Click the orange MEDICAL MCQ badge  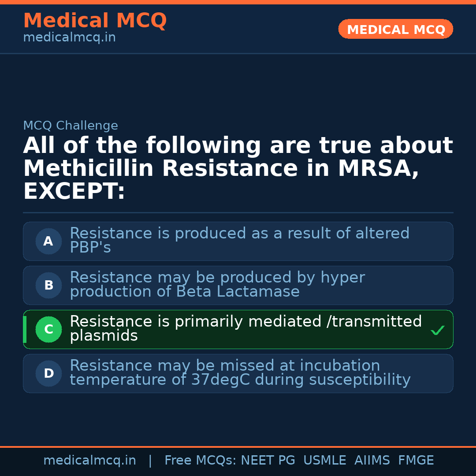click(395, 29)
